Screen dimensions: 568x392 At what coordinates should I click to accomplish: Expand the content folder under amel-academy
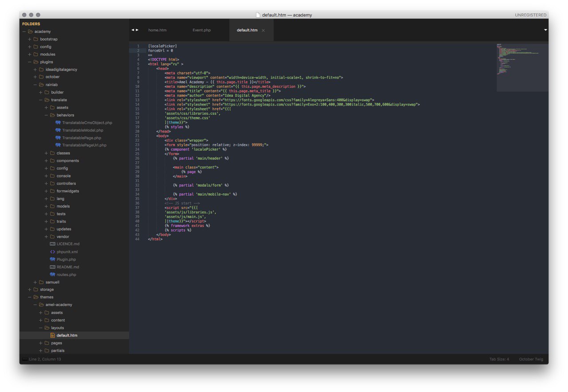coord(41,320)
